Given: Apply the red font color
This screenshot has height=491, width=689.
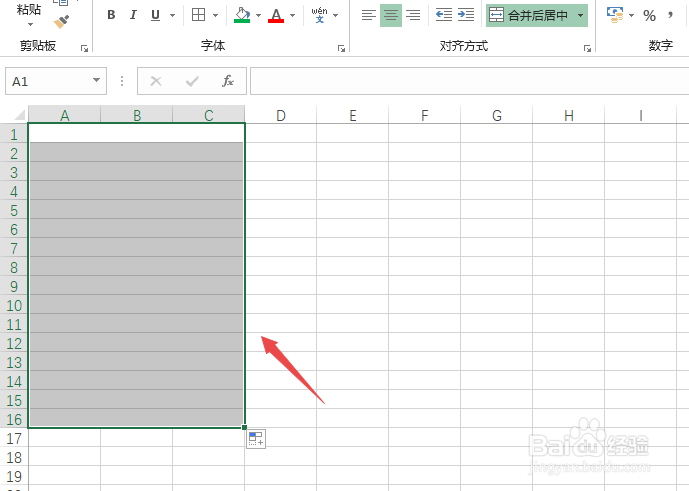Looking at the screenshot, I should [276, 15].
